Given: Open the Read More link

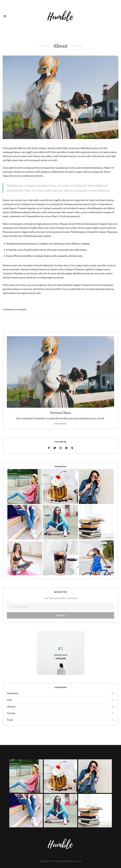Looking at the screenshot, I should (60, 423).
